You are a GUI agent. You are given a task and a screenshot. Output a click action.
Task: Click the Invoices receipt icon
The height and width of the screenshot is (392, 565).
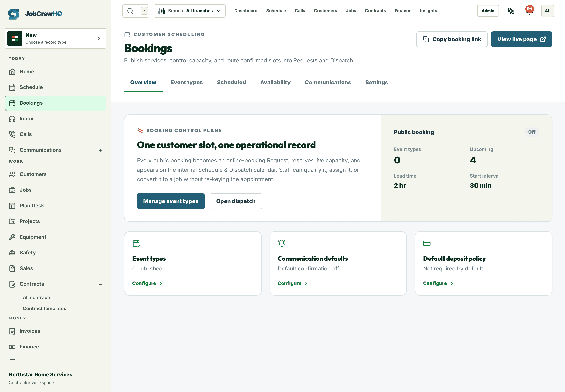[x=12, y=331]
